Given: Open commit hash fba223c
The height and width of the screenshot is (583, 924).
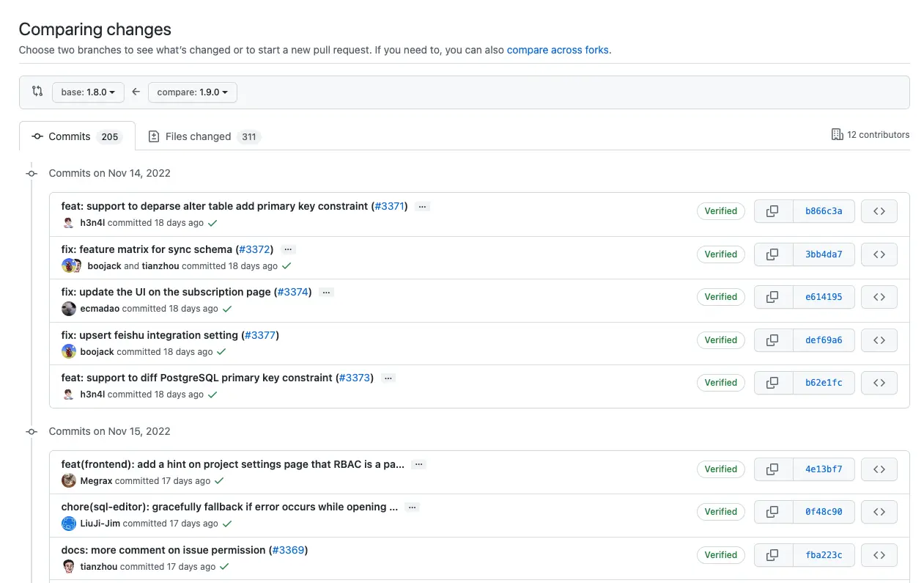Looking at the screenshot, I should (824, 555).
